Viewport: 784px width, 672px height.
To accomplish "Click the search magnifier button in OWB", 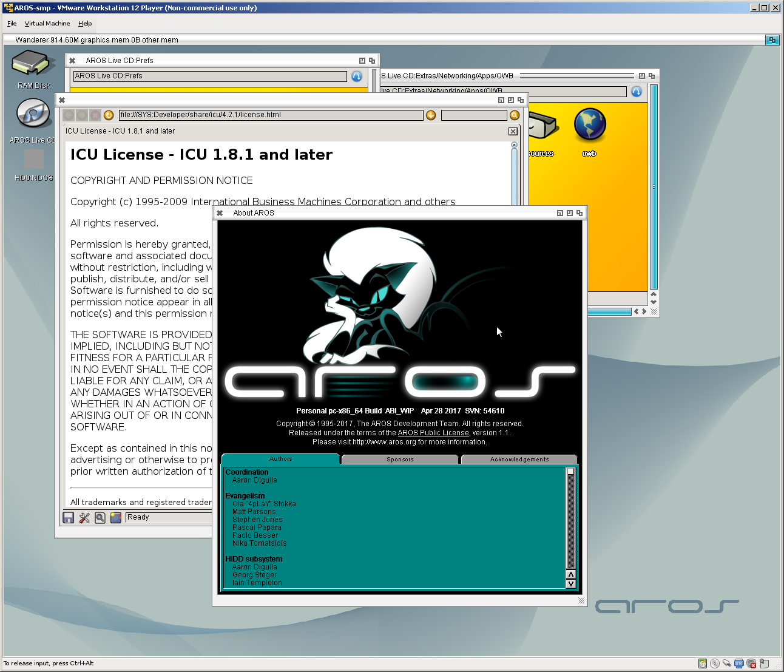I will pyautogui.click(x=515, y=115).
